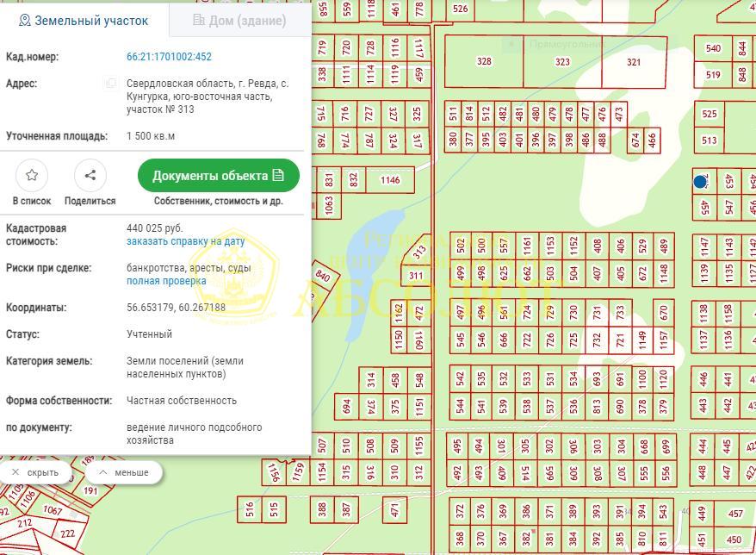
Task: Select parcel 473 on the map
Action: click(618, 114)
